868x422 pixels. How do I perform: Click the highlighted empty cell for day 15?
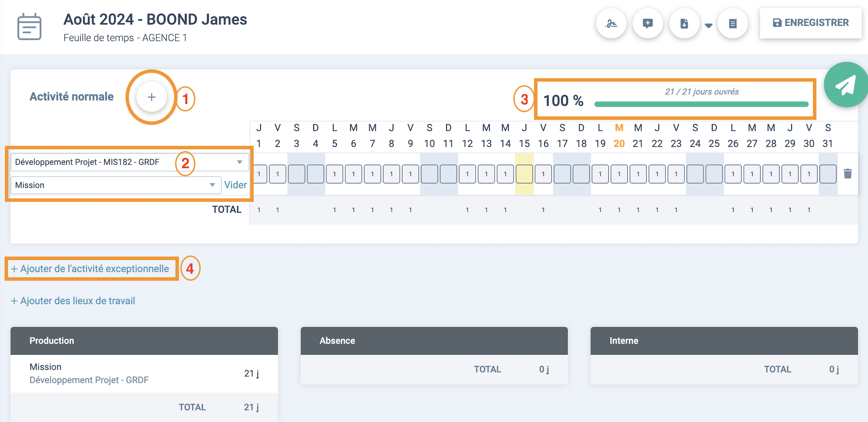point(524,174)
